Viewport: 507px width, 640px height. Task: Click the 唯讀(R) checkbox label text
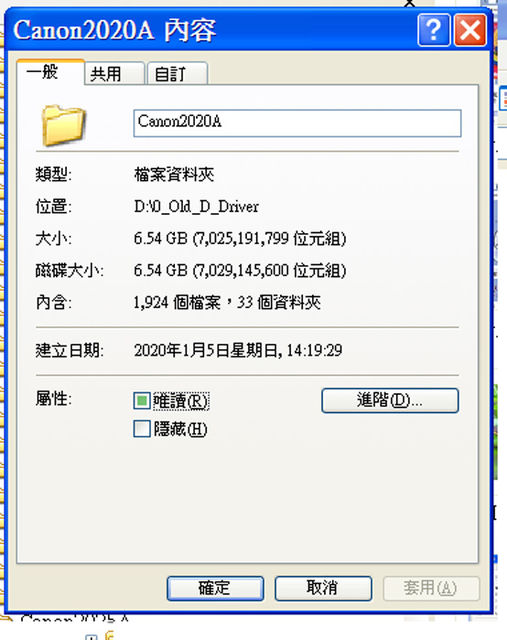(181, 401)
